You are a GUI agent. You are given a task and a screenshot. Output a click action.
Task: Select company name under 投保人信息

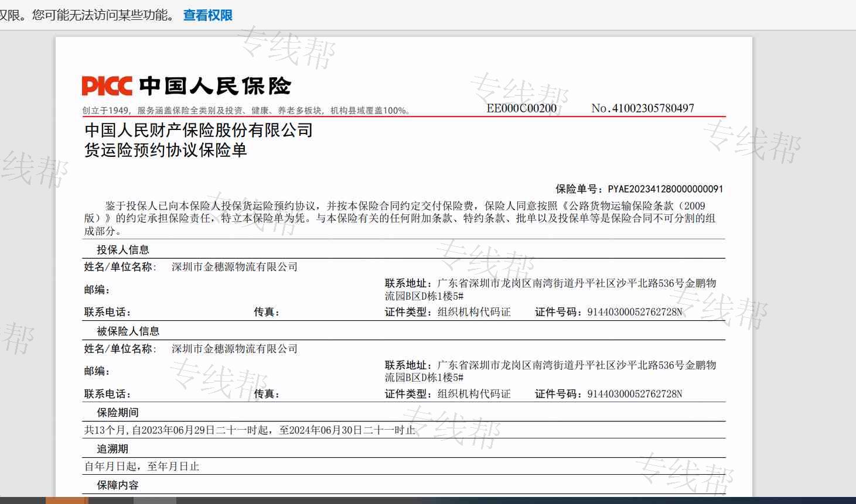pos(234,267)
